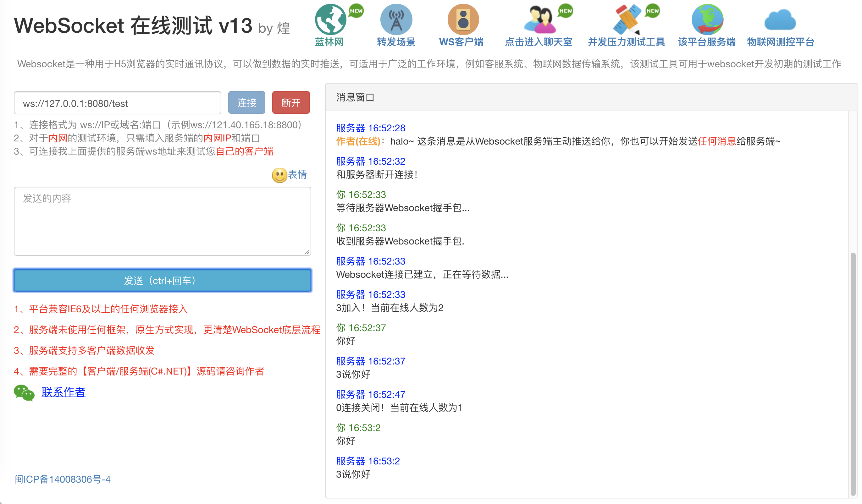This screenshot has height=504, width=862.
Task: Click the 发送（ctrl+回车）button
Action: coord(163,280)
